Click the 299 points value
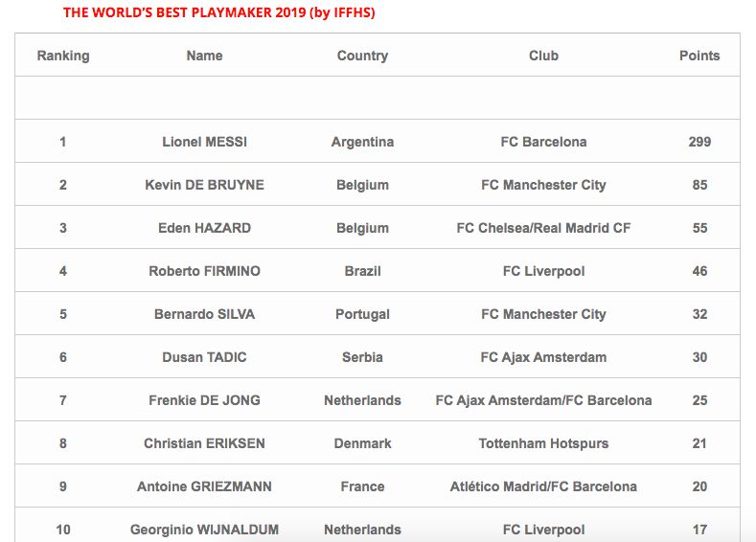This screenshot has width=756, height=542. click(x=699, y=142)
